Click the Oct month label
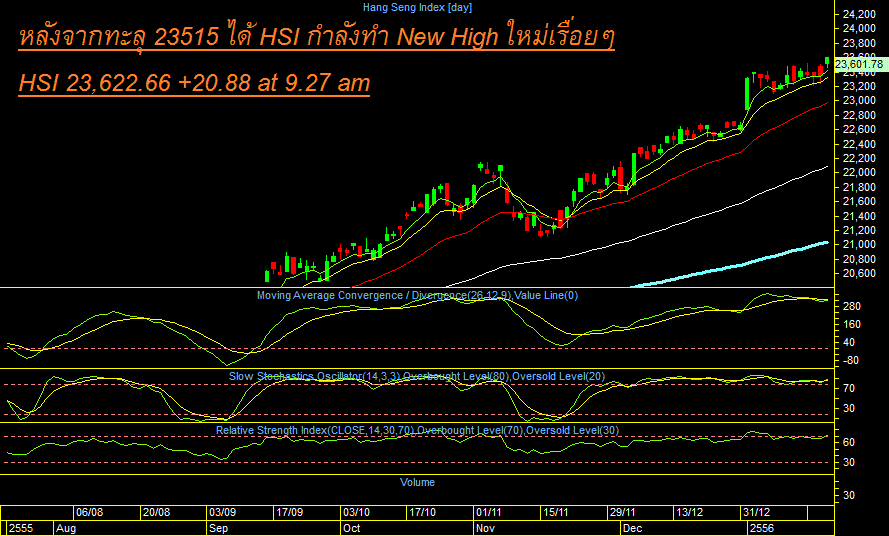889x536 pixels. click(352, 528)
